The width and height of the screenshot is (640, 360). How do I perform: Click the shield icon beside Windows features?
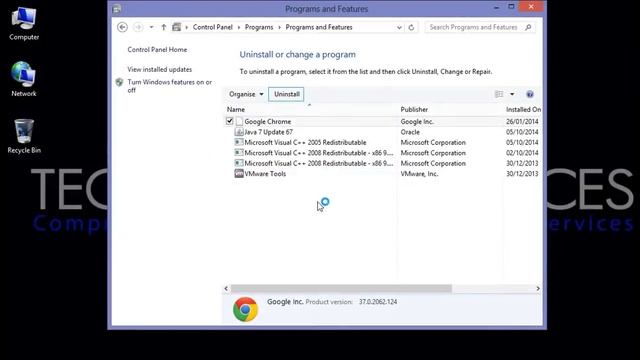pos(119,82)
